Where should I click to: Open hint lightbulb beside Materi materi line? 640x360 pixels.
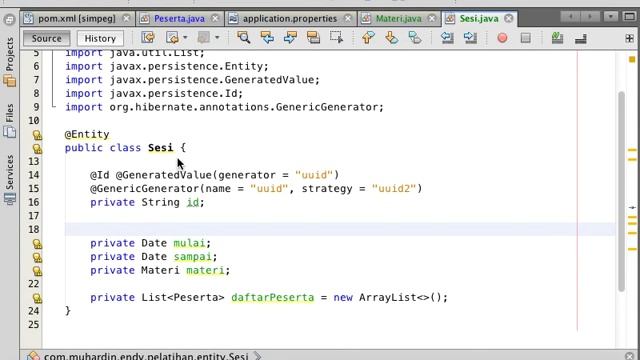pyautogui.click(x=37, y=271)
